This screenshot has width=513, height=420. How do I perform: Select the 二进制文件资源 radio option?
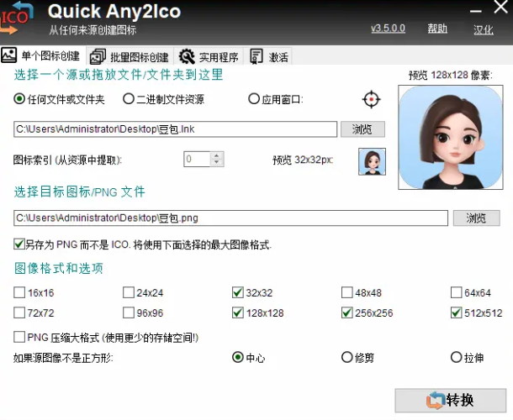(x=129, y=99)
